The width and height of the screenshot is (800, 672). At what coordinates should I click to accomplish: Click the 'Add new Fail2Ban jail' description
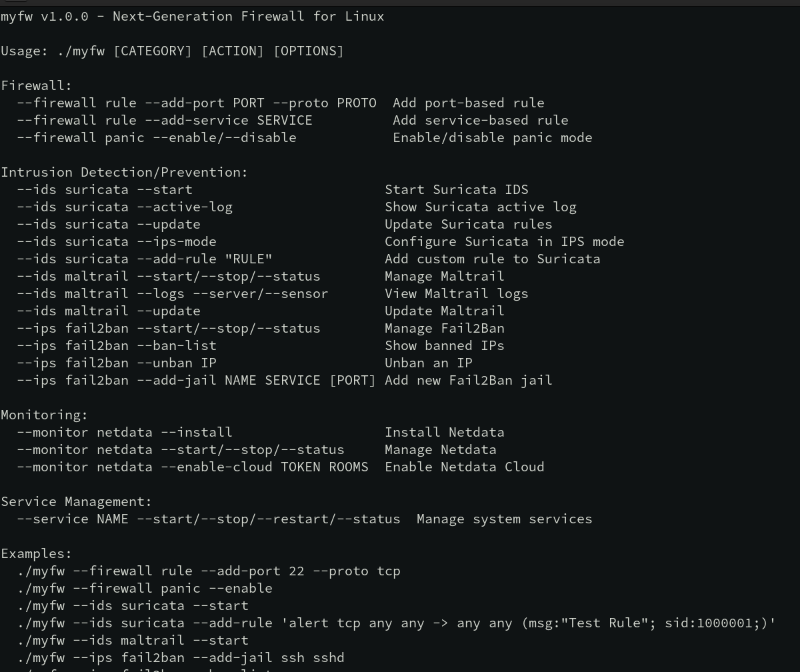(x=468, y=380)
